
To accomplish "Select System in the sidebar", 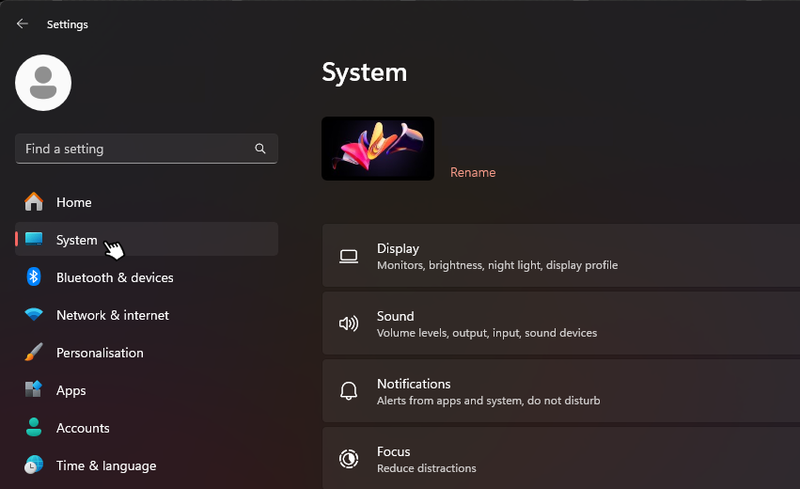I will 77,240.
